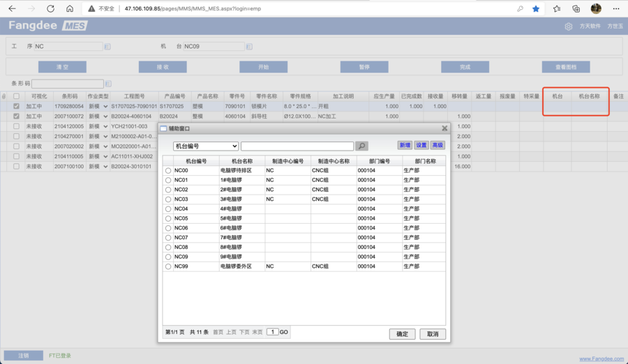This screenshot has height=364, width=628.
Task: Open the settings gear icon in header
Action: coord(568,26)
